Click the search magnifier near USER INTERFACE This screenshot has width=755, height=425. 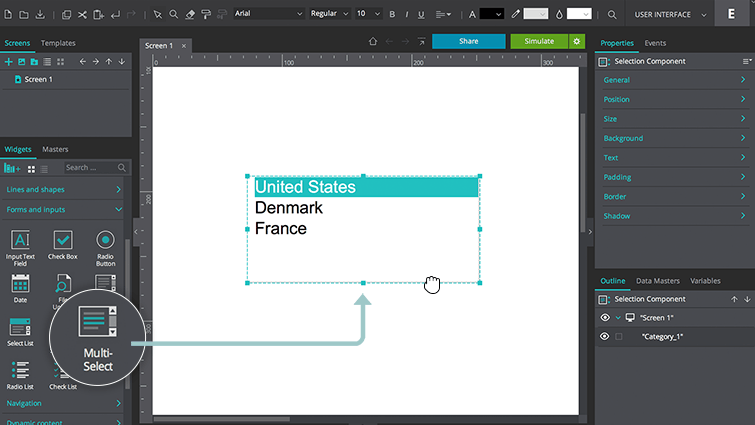612,14
